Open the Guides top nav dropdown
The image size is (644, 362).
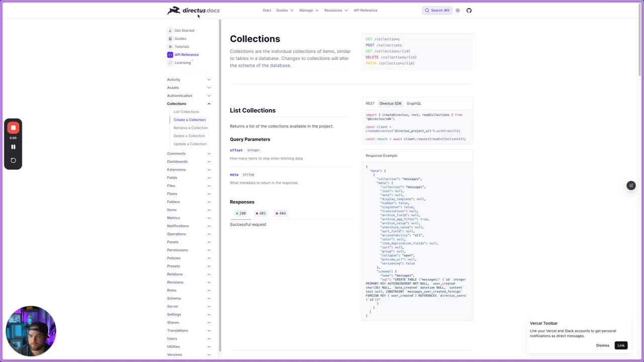point(284,10)
